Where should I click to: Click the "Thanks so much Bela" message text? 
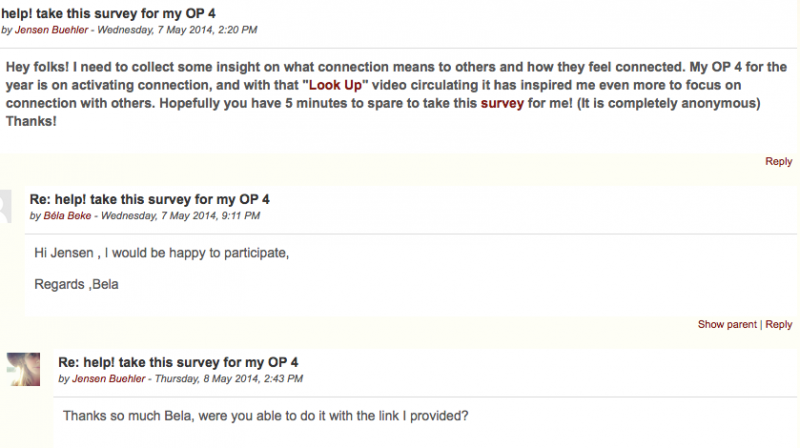point(265,415)
